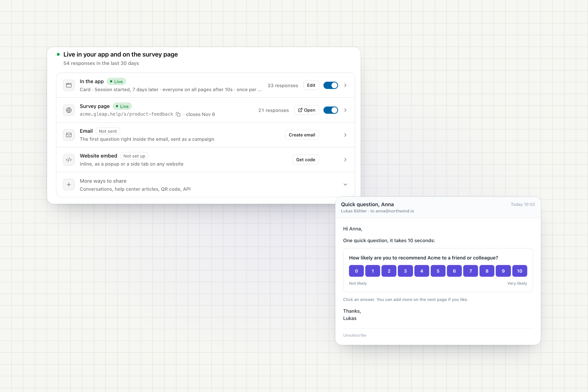
Task: Click the Not sent badge beside Email
Action: [x=108, y=131]
